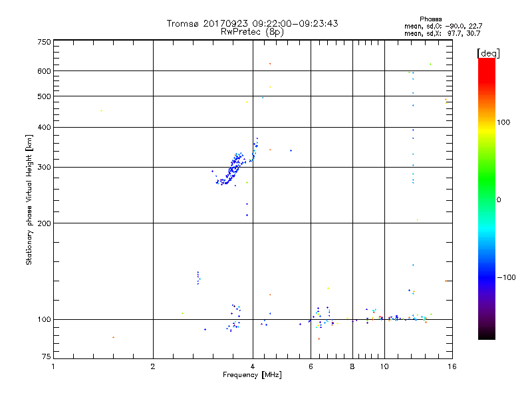Click the 'Stationary phase Virtual Height [km]' axis label

pyautogui.click(x=29, y=199)
